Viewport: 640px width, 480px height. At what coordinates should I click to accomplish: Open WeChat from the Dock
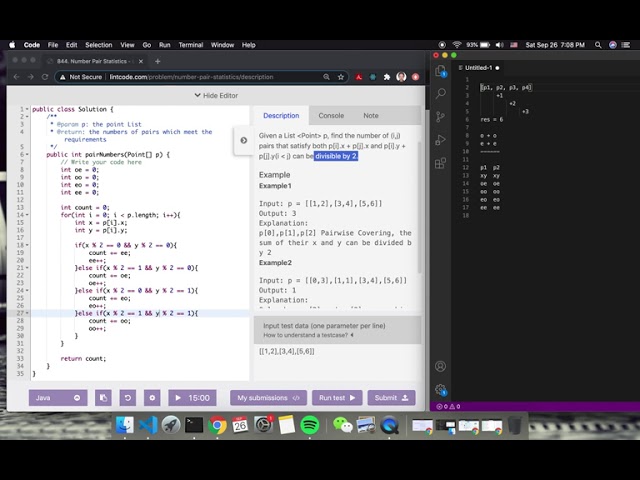342,425
